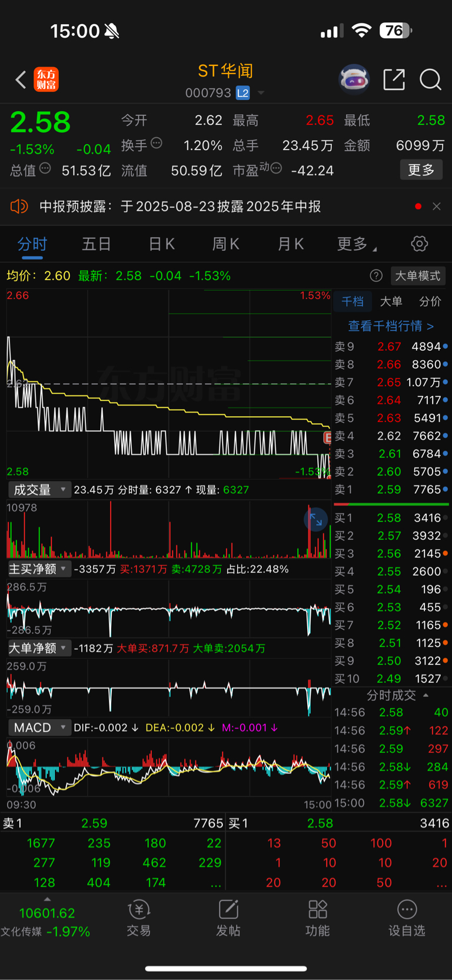Image resolution: width=452 pixels, height=980 pixels.
Task: Tap the current price 2.58
Action: 40,122
